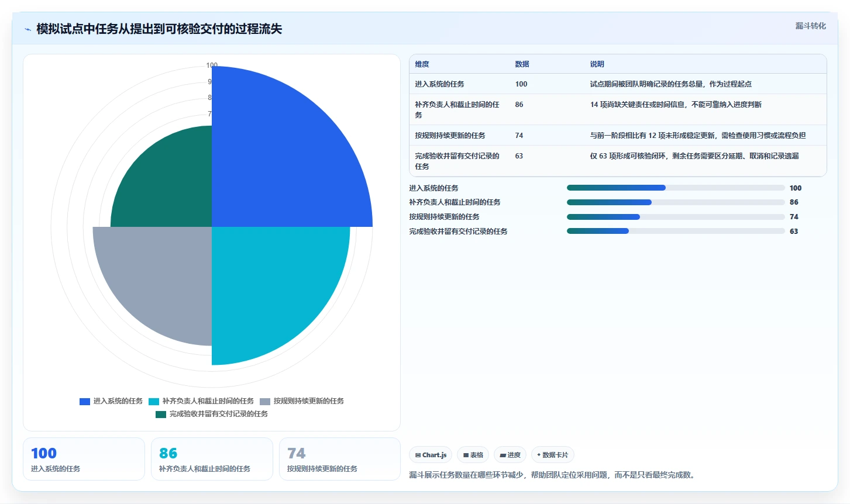Click the 100 axis tick label on chart
The width and height of the screenshot is (850, 504).
pyautogui.click(x=212, y=65)
